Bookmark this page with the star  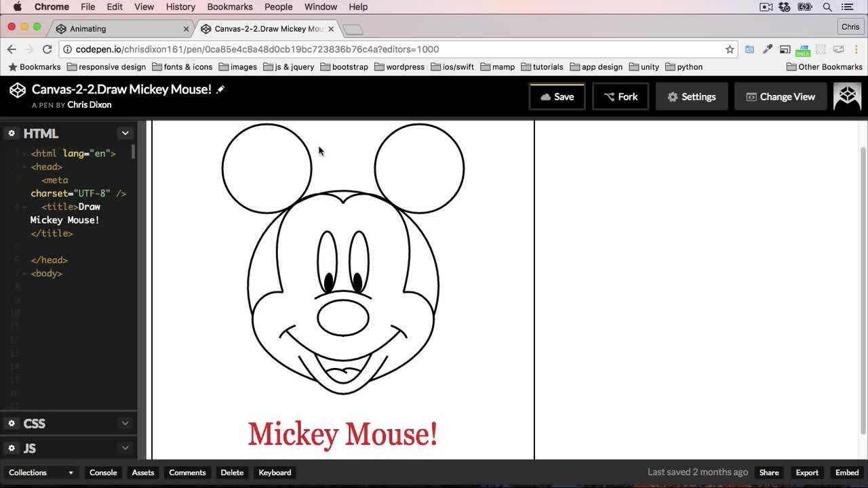(x=730, y=49)
